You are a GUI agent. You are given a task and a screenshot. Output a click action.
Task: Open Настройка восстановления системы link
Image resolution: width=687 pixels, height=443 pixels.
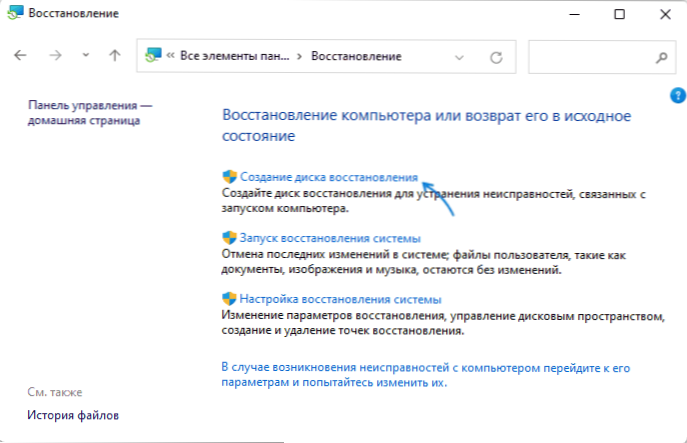340,299
